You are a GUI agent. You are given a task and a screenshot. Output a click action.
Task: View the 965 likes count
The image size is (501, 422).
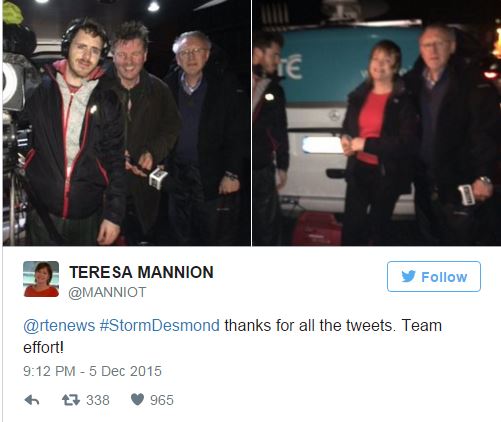pyautogui.click(x=162, y=400)
